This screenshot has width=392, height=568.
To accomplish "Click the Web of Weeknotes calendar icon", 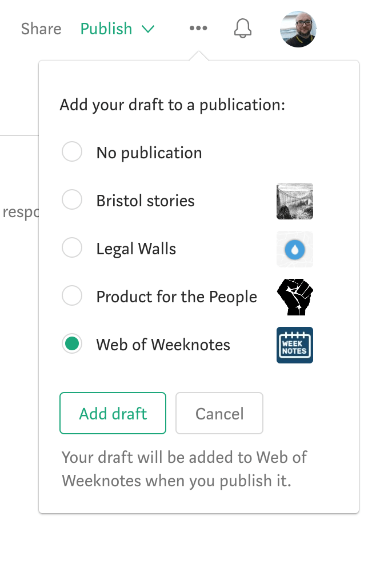I will pos(294,345).
